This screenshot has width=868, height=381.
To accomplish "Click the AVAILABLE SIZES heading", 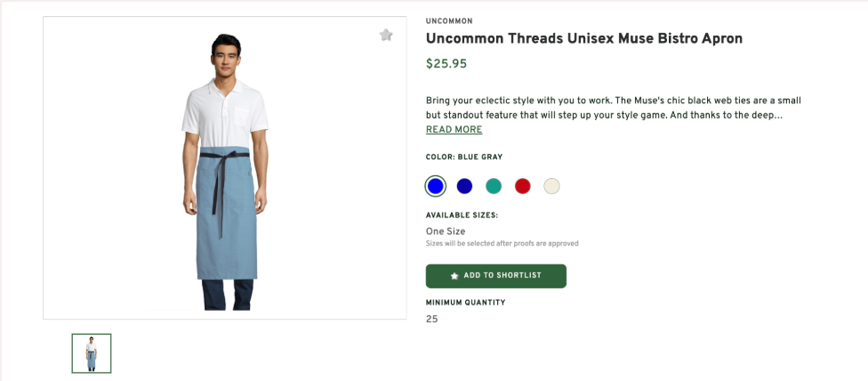I will pyautogui.click(x=462, y=215).
